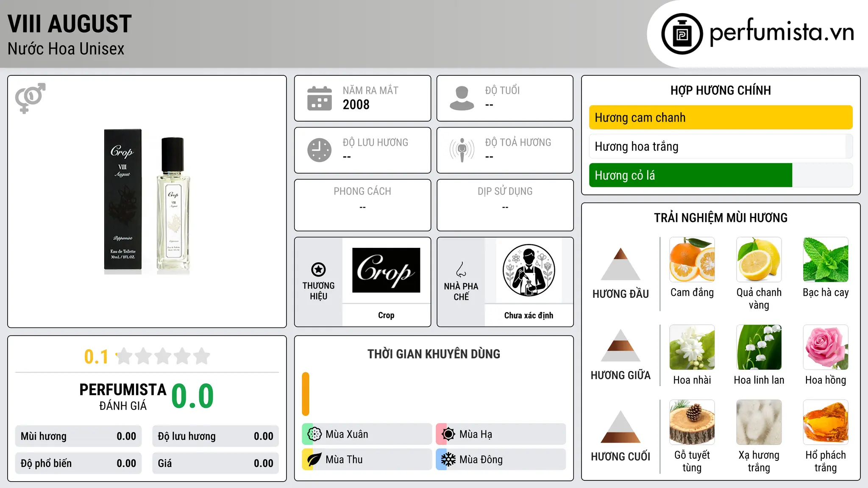Open the Crop brand name link
This screenshot has width=868, height=488.
(386, 315)
